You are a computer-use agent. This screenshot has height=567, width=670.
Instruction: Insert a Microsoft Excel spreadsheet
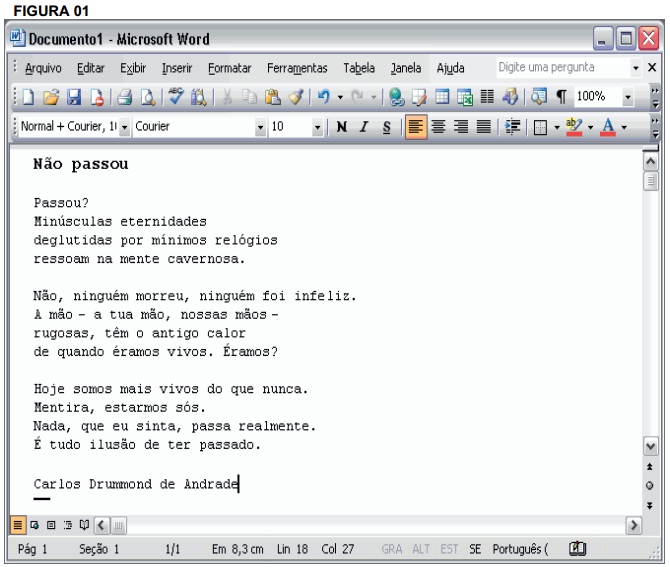point(464,97)
